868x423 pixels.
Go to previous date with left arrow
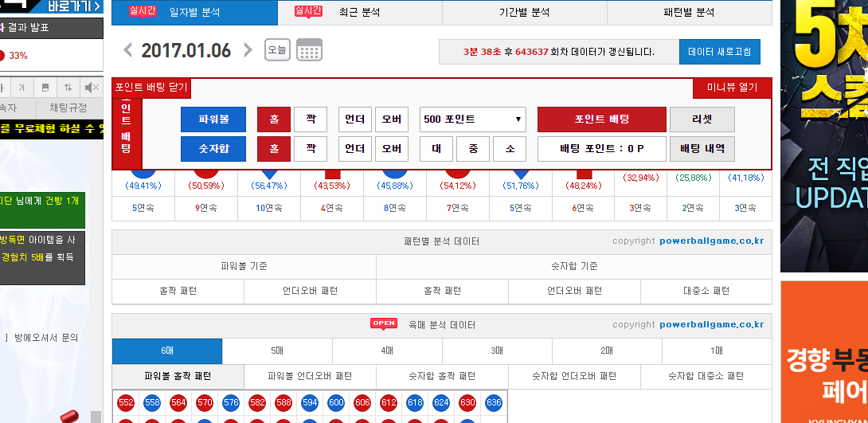[x=128, y=51]
